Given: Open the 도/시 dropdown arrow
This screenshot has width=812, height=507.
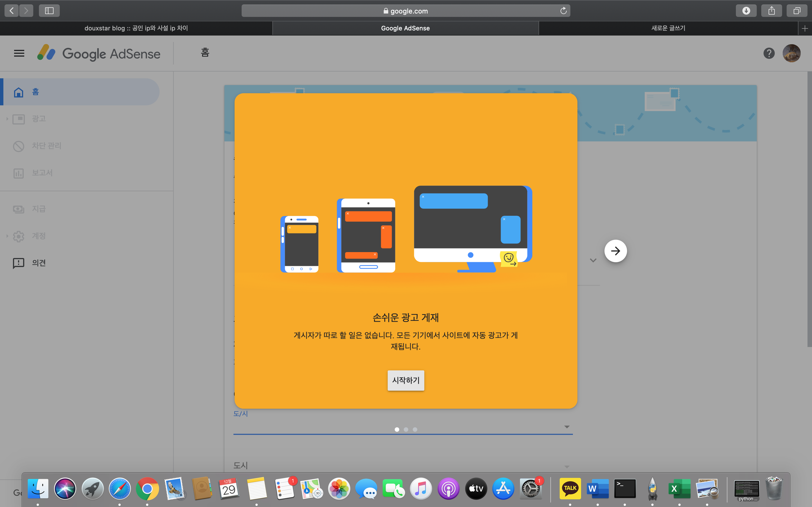Looking at the screenshot, I should (x=567, y=427).
